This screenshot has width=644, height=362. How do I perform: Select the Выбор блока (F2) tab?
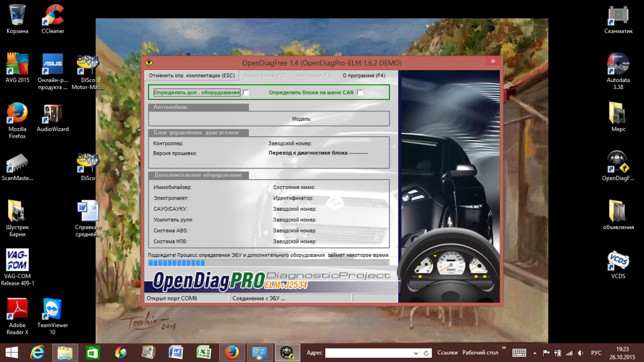pos(264,76)
